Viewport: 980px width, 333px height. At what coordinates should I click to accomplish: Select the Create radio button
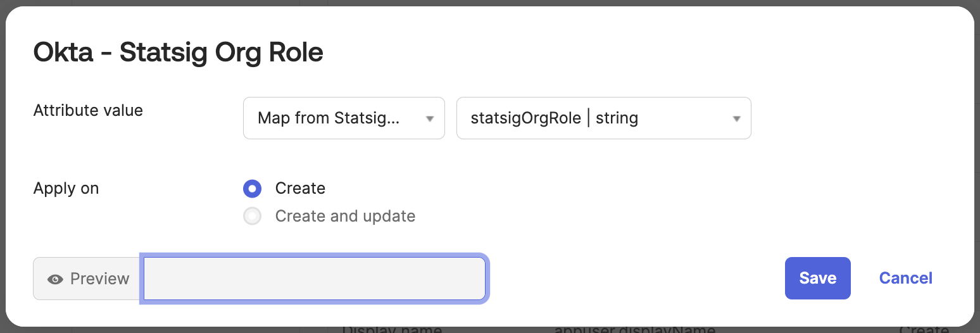(x=252, y=189)
